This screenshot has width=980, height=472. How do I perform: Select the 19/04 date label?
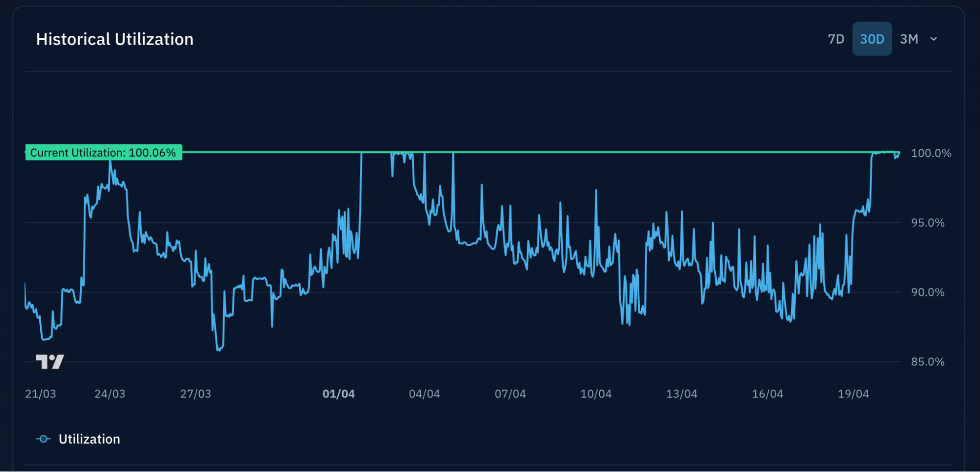[853, 393]
